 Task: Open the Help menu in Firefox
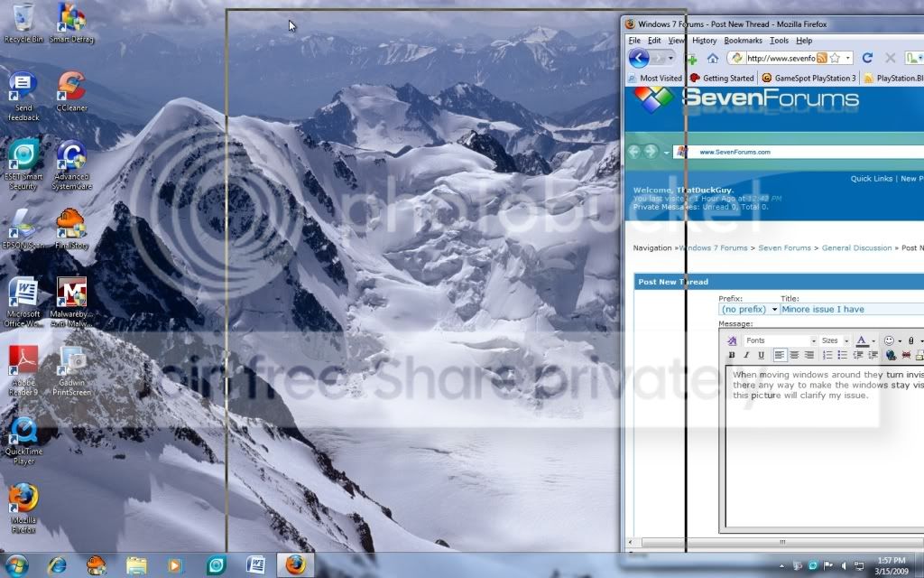click(804, 41)
